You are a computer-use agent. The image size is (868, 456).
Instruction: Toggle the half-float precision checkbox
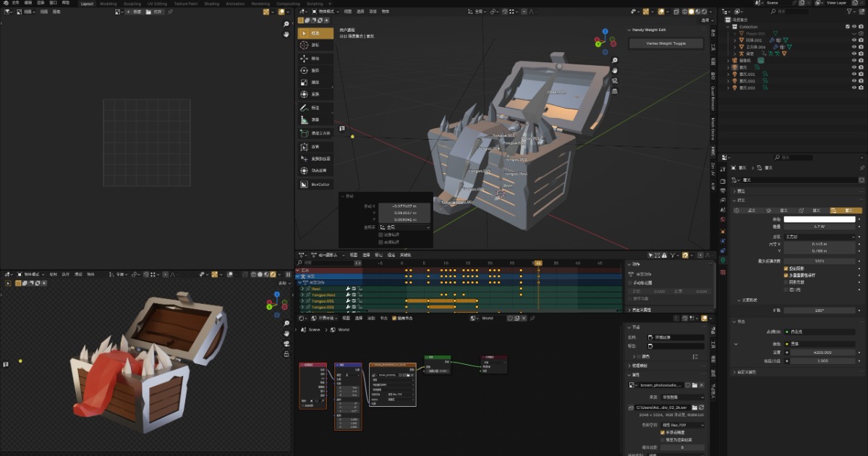(663, 432)
